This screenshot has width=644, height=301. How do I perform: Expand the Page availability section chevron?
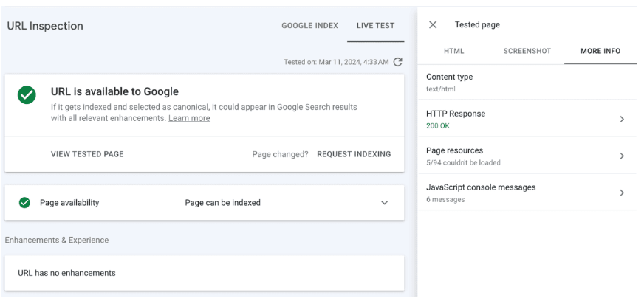point(385,203)
